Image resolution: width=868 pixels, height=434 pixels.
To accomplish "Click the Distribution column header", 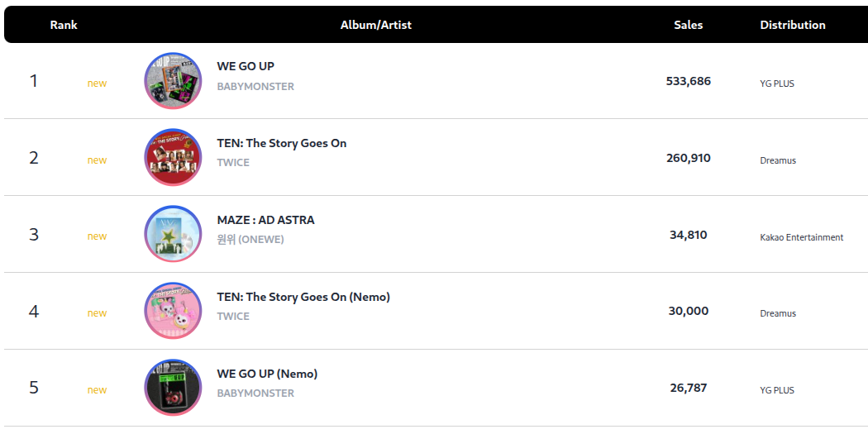I will [792, 25].
